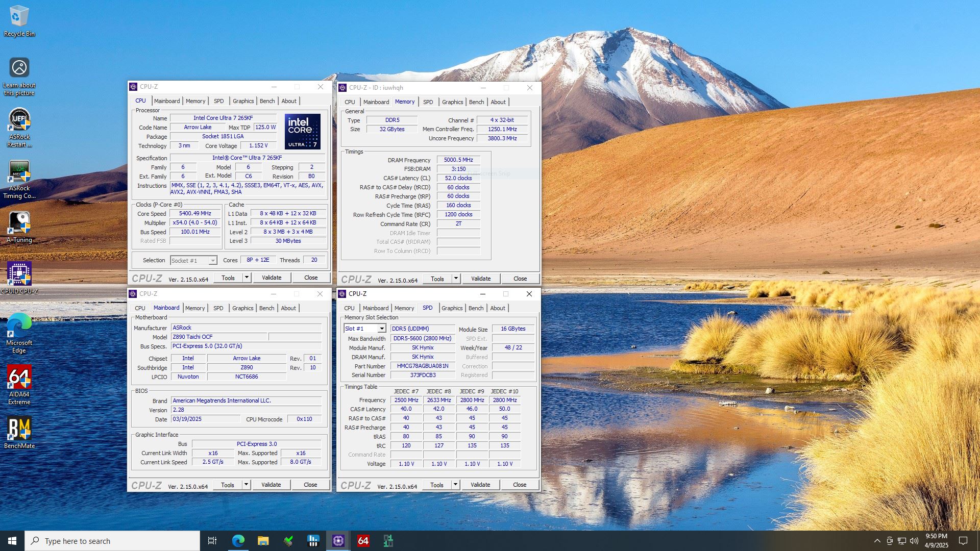The image size is (980, 551).
Task: Select the multiplier x54.0 value
Action: (x=195, y=223)
